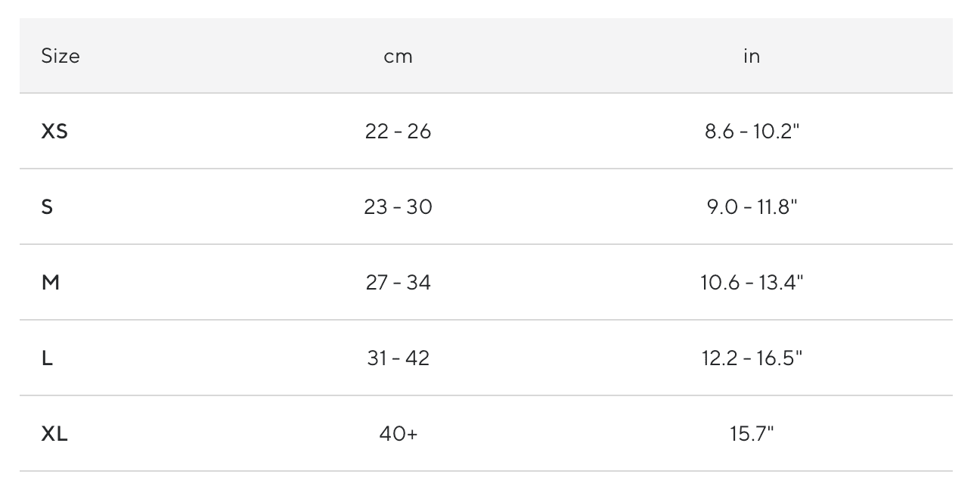The height and width of the screenshot is (502, 980).
Task: Click the 8.6 - 10.2" inches cell
Action: (752, 132)
